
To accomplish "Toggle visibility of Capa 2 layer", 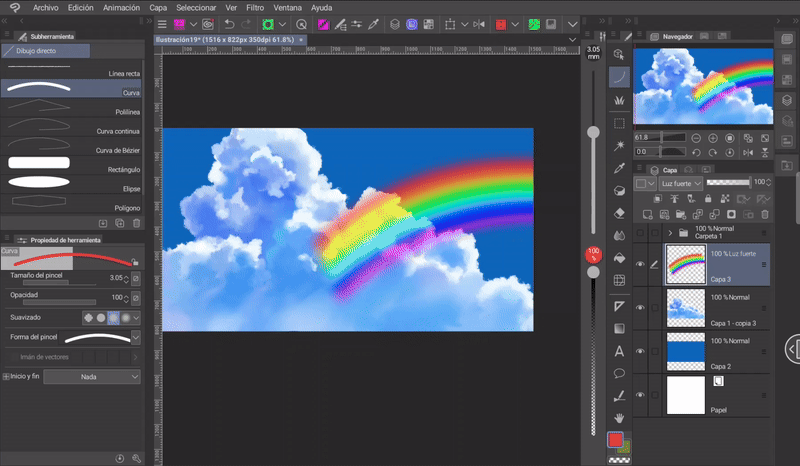I will tap(640, 351).
